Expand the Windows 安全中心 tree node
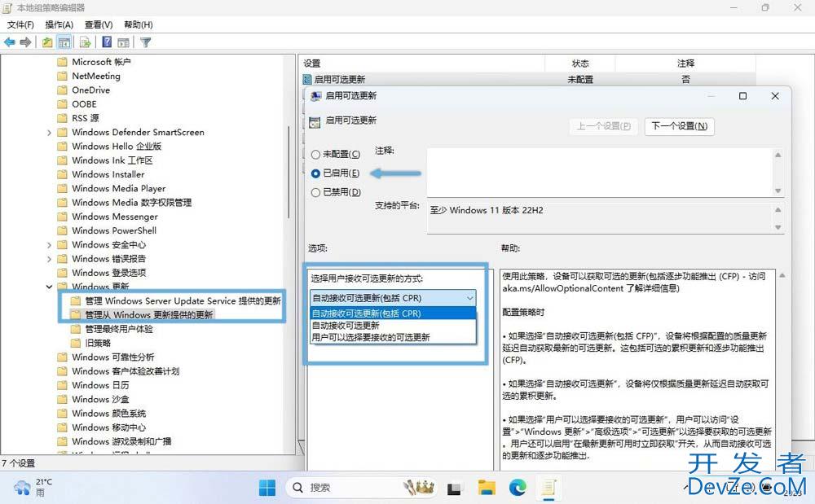Image resolution: width=815 pixels, height=504 pixels. pyautogui.click(x=49, y=244)
